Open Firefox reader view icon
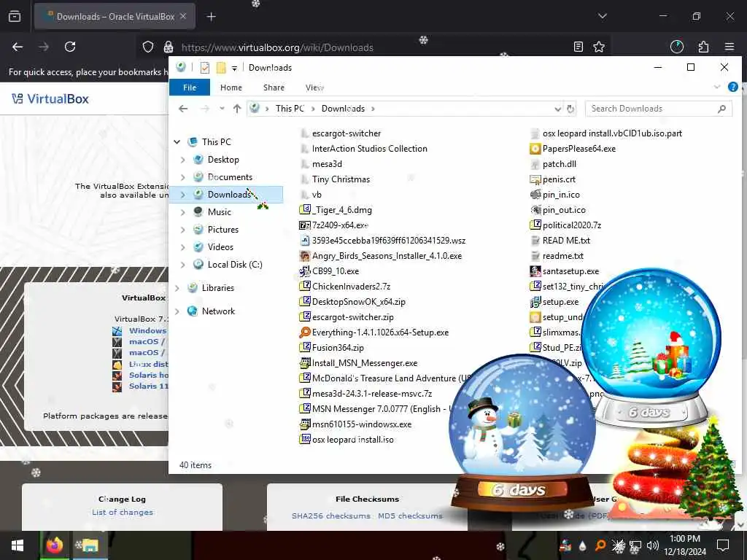Image resolution: width=747 pixels, height=560 pixels. click(x=578, y=47)
